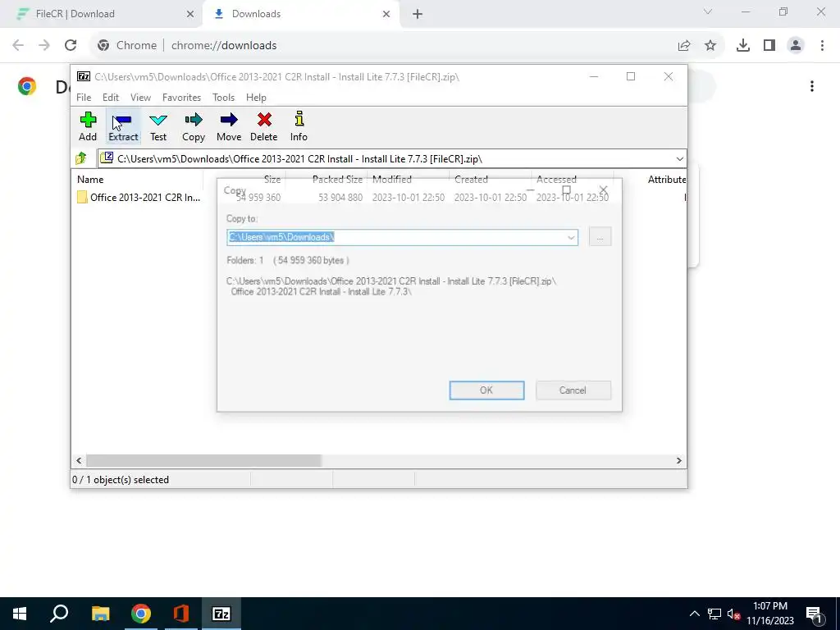Image resolution: width=840 pixels, height=630 pixels.
Task: Open Downloads page more actions menu
Action: 811,86
